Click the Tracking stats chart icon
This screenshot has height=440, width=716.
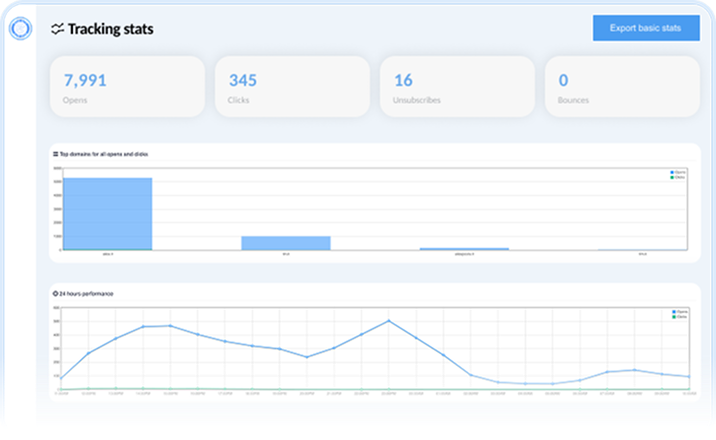57,29
